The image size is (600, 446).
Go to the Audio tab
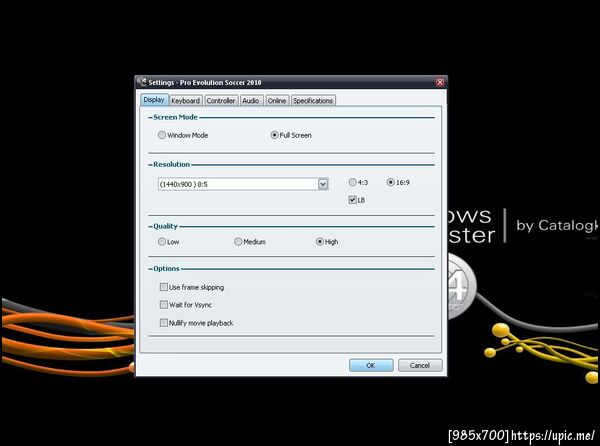pos(251,101)
